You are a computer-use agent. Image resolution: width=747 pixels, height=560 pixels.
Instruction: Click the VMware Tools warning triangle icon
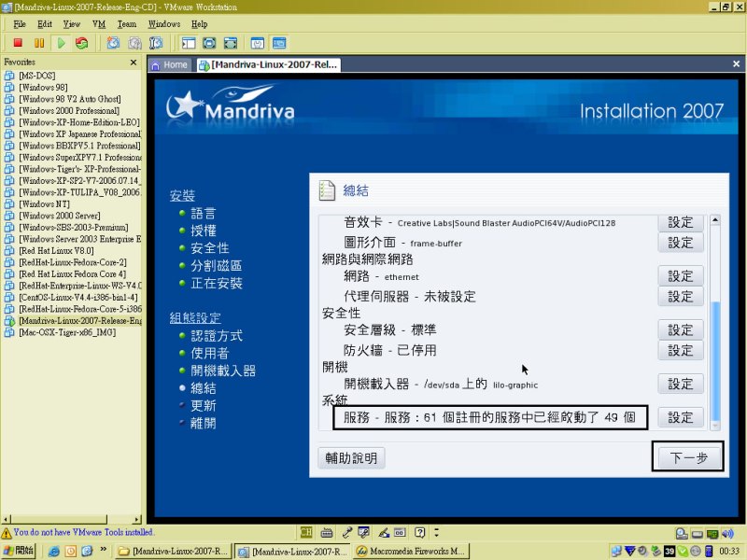coord(7,533)
